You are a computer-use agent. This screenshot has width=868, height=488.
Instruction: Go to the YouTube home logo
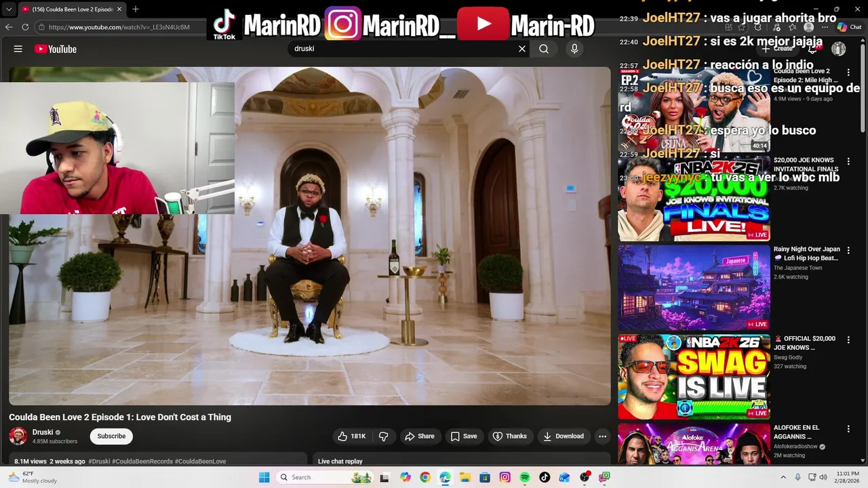click(56, 49)
